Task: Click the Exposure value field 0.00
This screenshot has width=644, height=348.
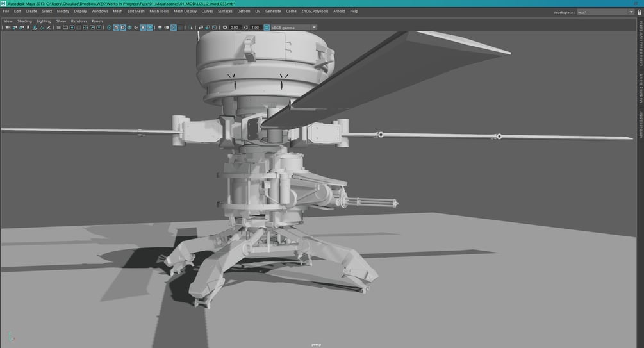Action: [235, 28]
